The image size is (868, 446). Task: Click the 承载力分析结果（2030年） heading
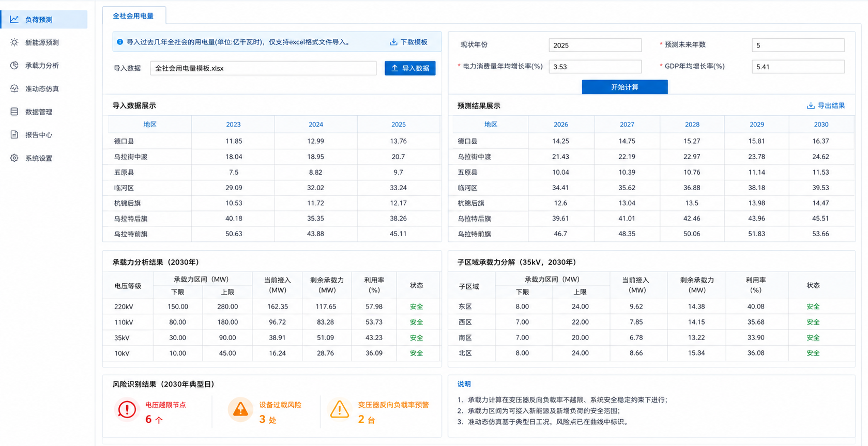click(156, 262)
